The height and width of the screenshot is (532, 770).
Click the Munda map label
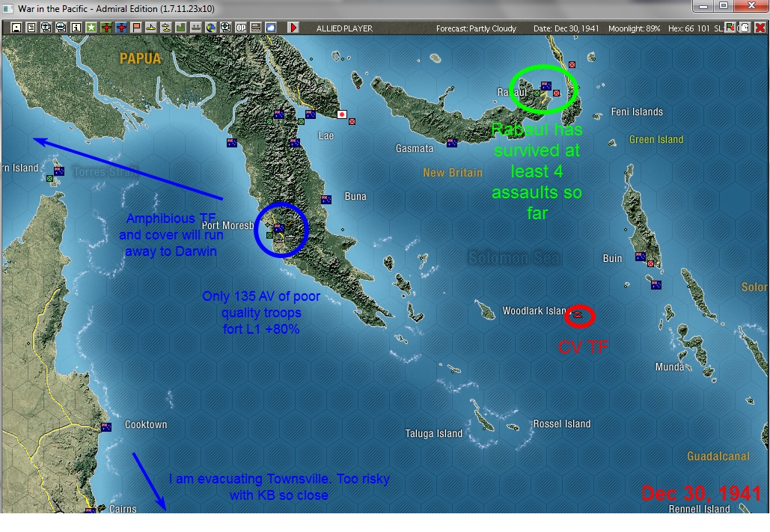[x=669, y=367]
